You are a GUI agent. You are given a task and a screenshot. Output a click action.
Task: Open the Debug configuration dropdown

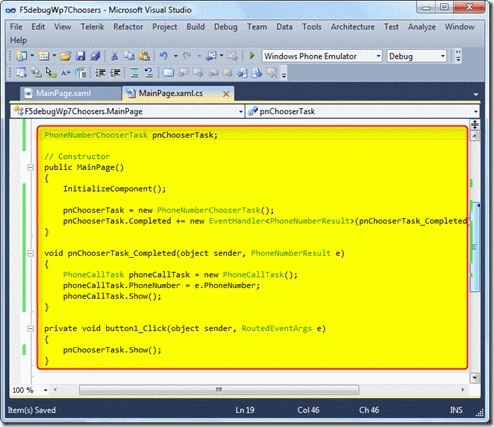click(x=443, y=56)
